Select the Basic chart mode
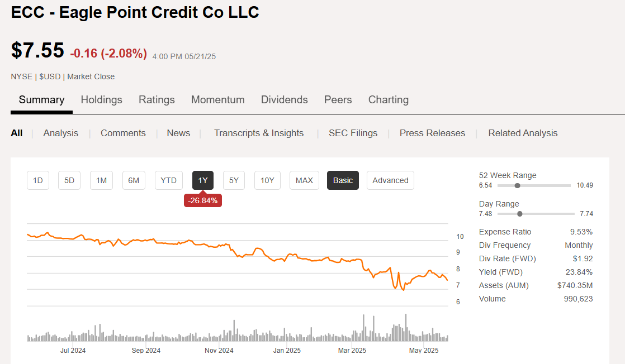The height and width of the screenshot is (364, 625). tap(343, 180)
